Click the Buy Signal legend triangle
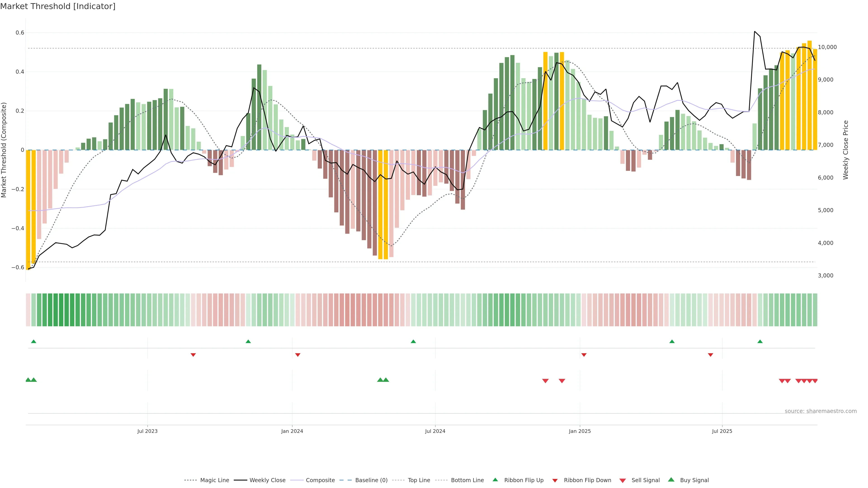 tap(671, 480)
